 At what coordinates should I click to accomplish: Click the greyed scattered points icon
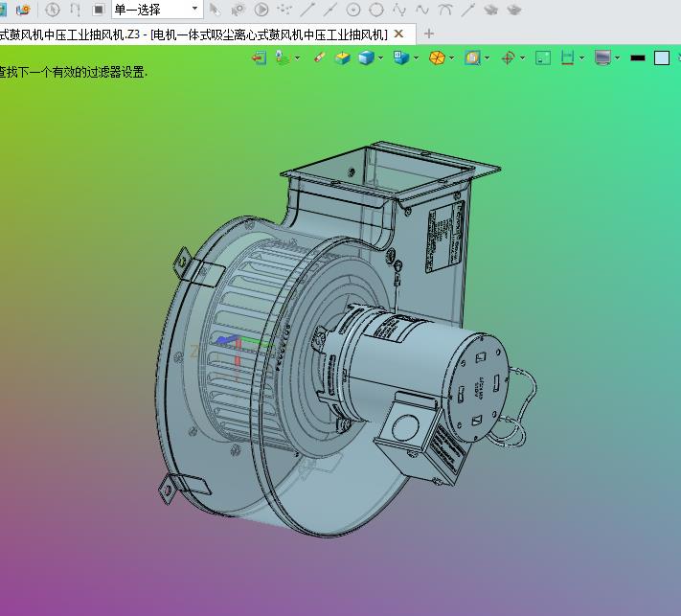pos(284,10)
